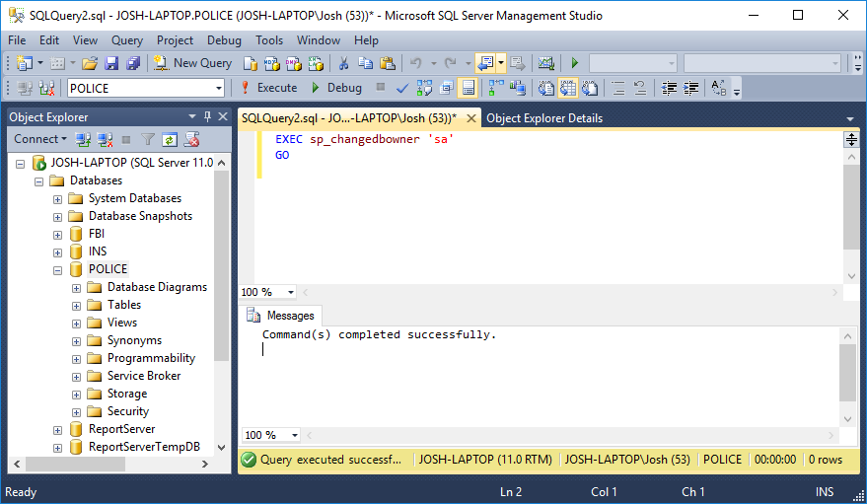The image size is (867, 504).
Task: Click the Database Engine Query icon
Action: pyautogui.click(x=251, y=63)
